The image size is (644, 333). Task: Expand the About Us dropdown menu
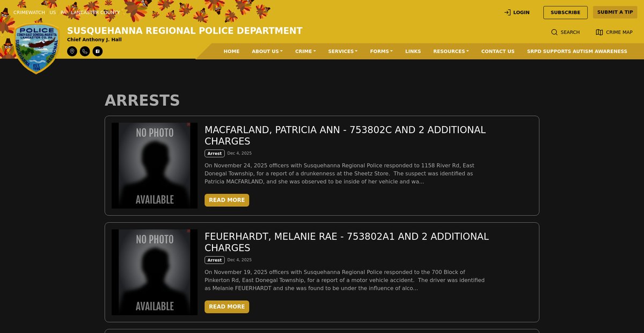[267, 52]
